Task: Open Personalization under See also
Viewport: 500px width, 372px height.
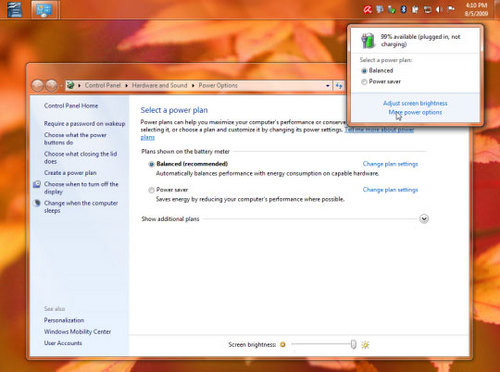Action: tap(64, 320)
